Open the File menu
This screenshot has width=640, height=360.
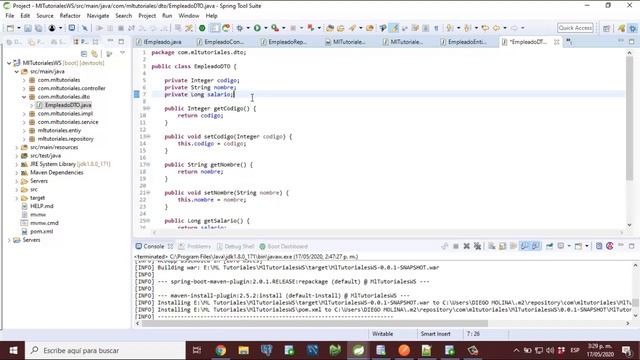[x=10, y=16]
